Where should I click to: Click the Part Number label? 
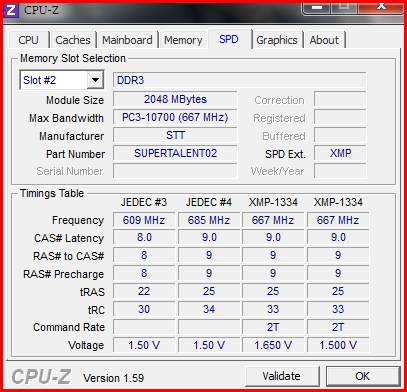[75, 154]
